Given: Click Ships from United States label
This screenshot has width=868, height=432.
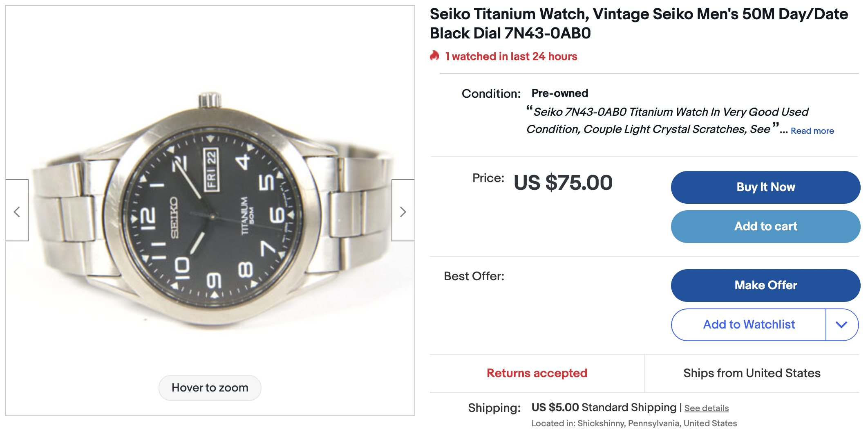Looking at the screenshot, I should [752, 373].
